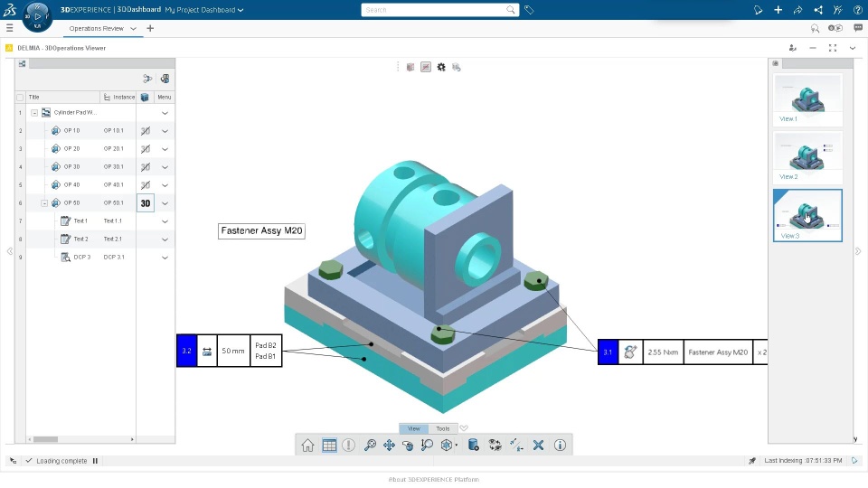Image resolution: width=868 pixels, height=488 pixels.
Task: Click the chat bubble icon at top right
Action: click(x=858, y=28)
